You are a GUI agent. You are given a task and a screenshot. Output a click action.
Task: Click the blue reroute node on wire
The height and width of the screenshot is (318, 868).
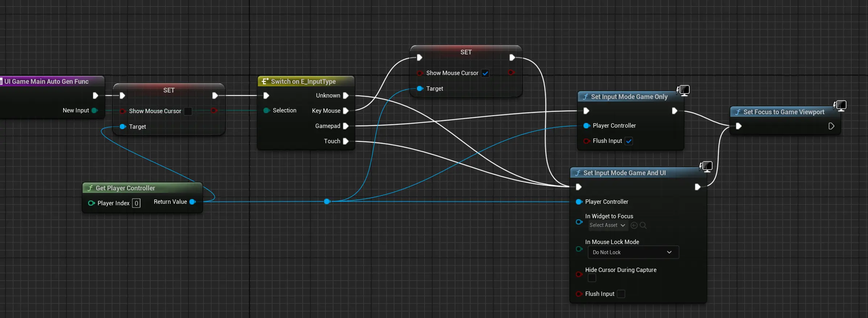pos(327,201)
